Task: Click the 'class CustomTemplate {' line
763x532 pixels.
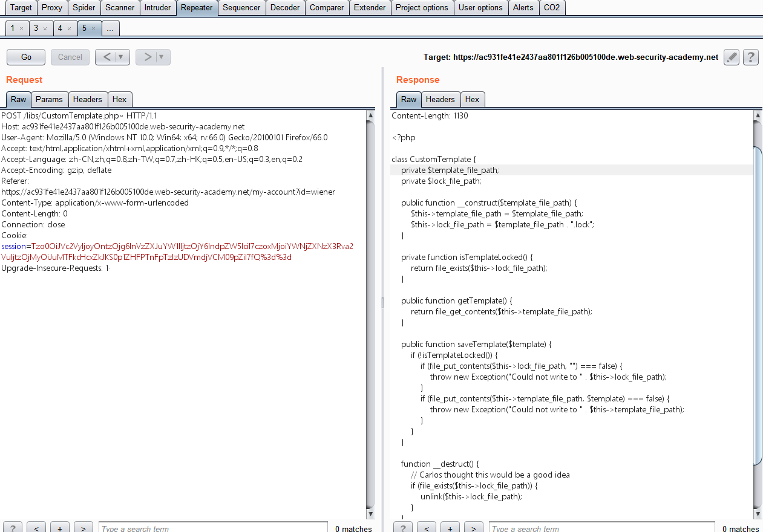Action: [434, 159]
